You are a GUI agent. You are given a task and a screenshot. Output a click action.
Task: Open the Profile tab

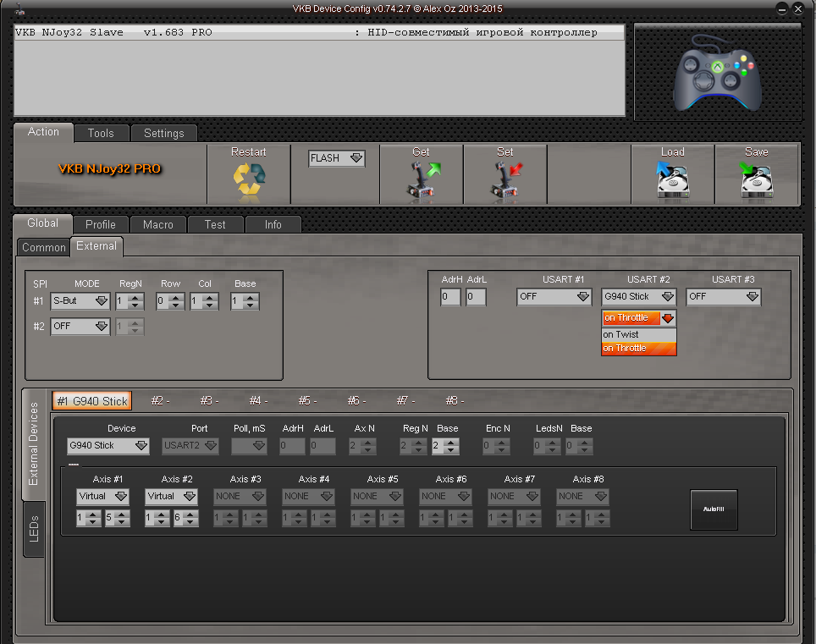tap(101, 224)
